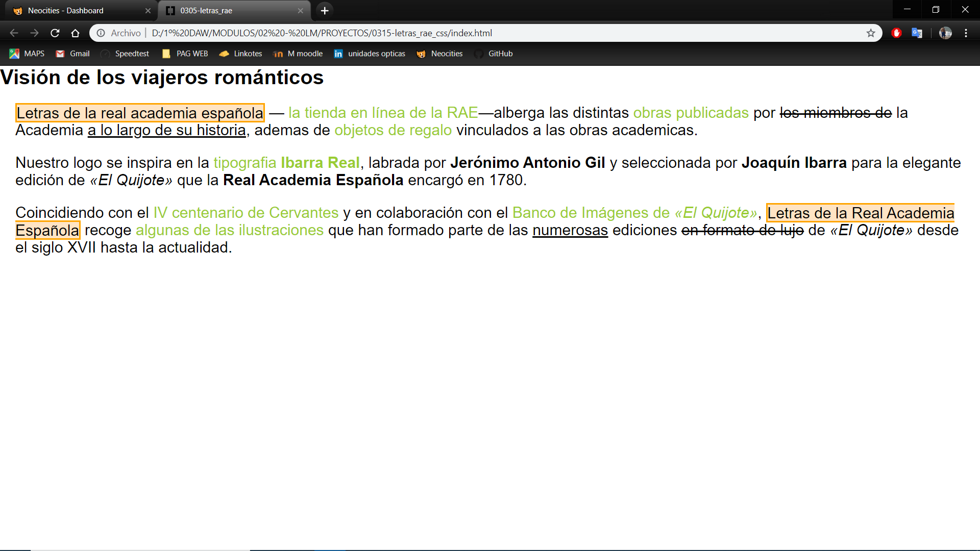Click the browser back arrow
The height and width of the screenshot is (551, 980).
coord(14,33)
